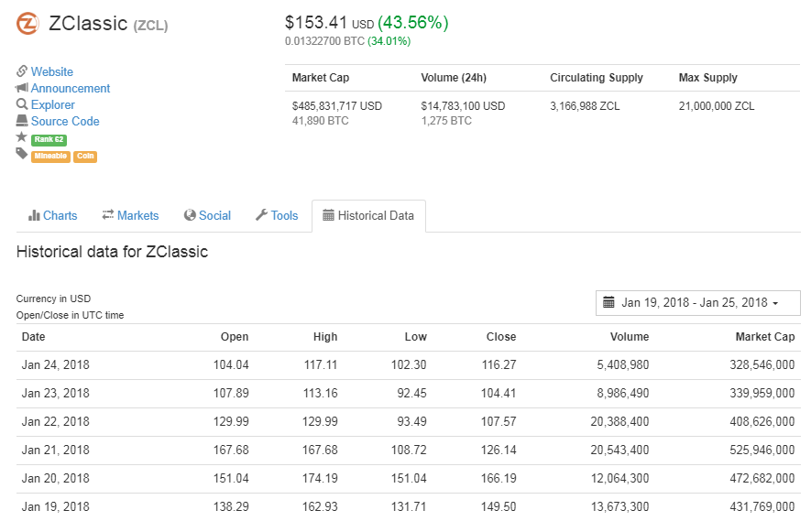Open the Tools tab
The height and width of the screenshot is (532, 811).
(277, 215)
